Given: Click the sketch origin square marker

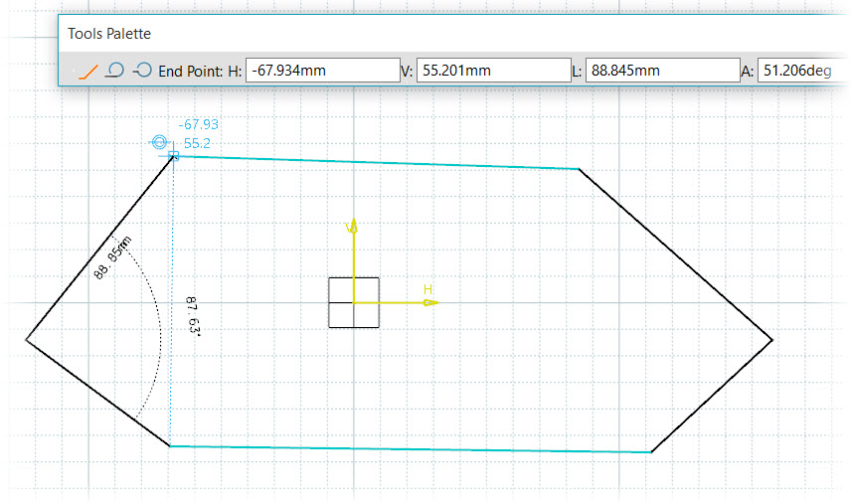Looking at the screenshot, I should coord(354,302).
